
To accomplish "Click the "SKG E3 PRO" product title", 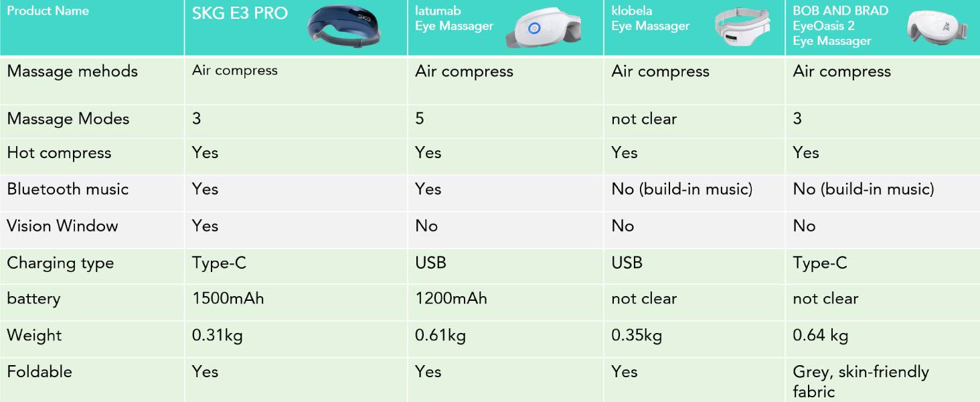I will tap(240, 15).
